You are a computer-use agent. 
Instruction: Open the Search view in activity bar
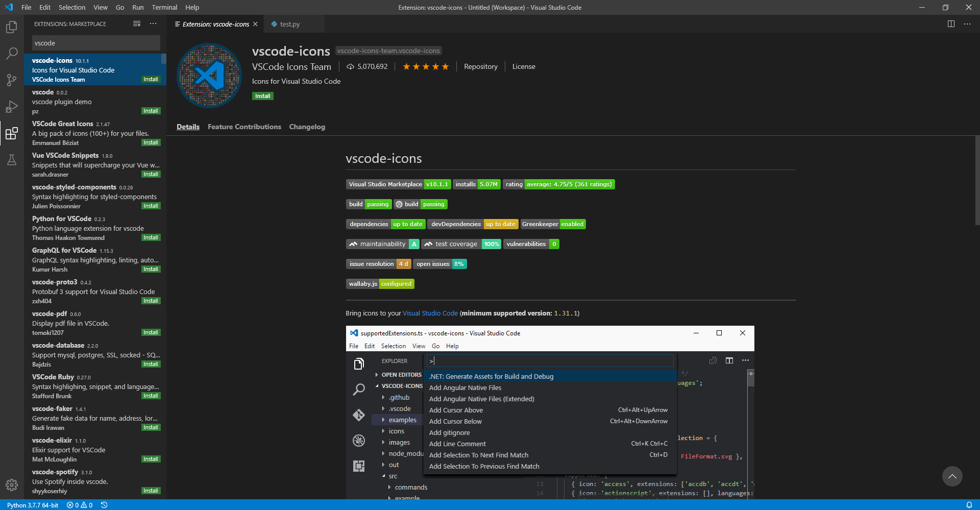(12, 54)
